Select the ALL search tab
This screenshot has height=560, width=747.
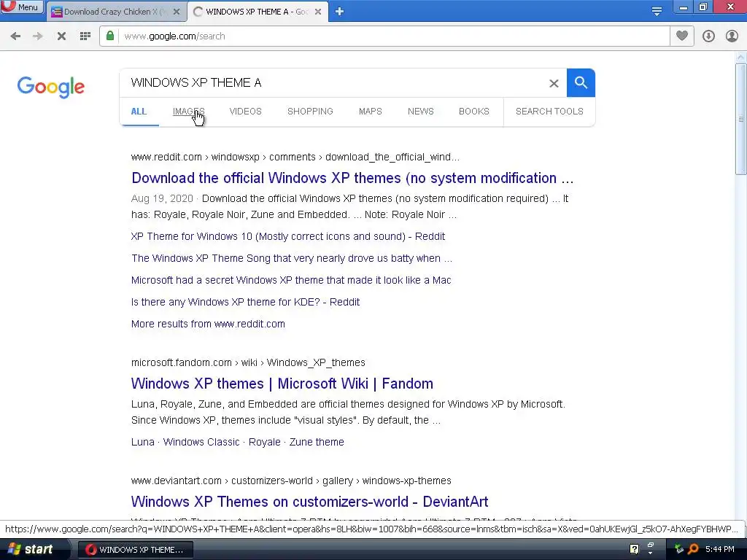139,112
